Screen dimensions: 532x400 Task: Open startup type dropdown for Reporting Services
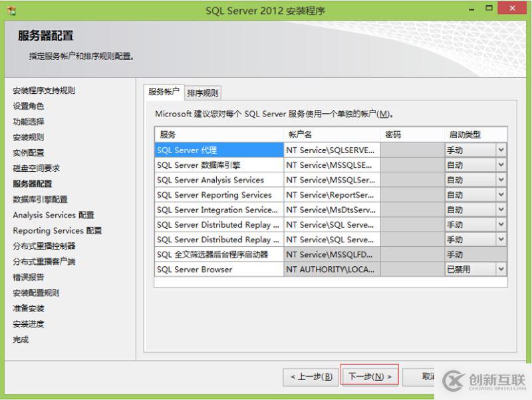pyautogui.click(x=501, y=194)
